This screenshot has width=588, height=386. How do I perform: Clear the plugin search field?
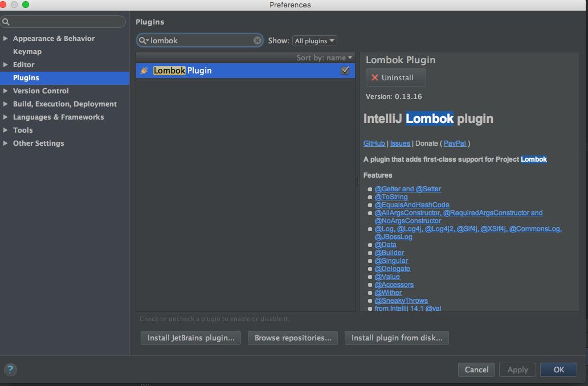tap(258, 40)
